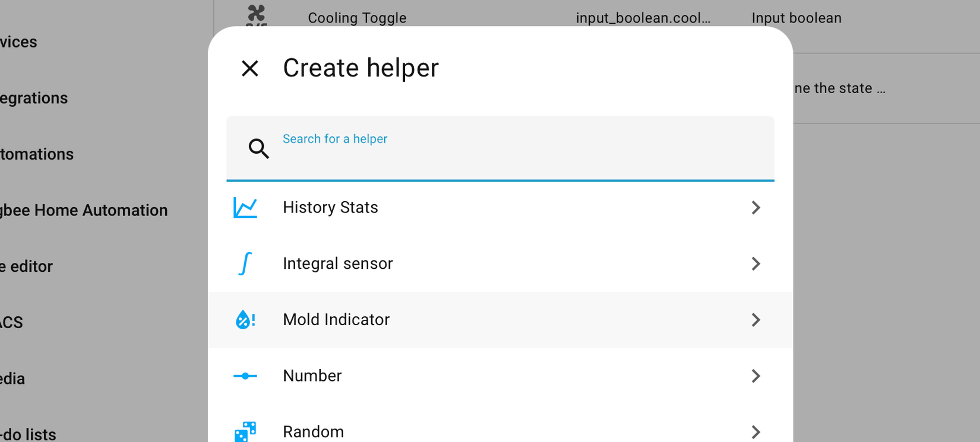Click the magnifying glass search icon
Image resolution: width=980 pixels, height=442 pixels.
[x=259, y=148]
